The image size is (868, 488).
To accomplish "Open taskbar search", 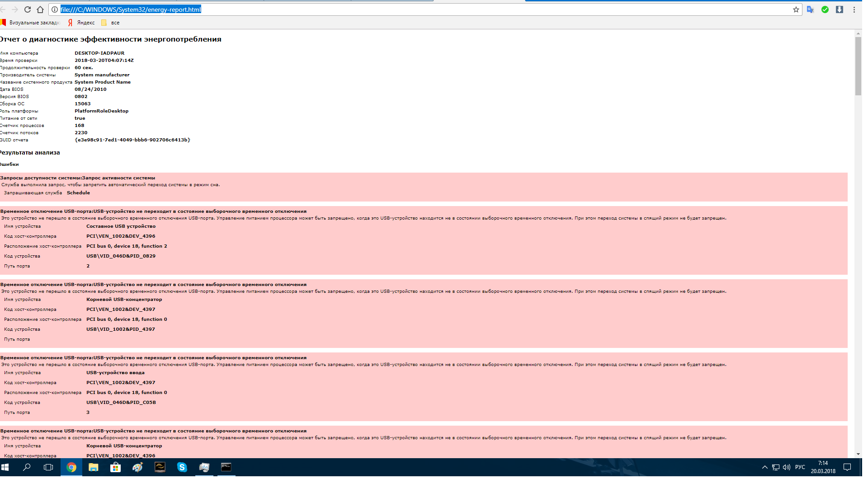I will (27, 467).
